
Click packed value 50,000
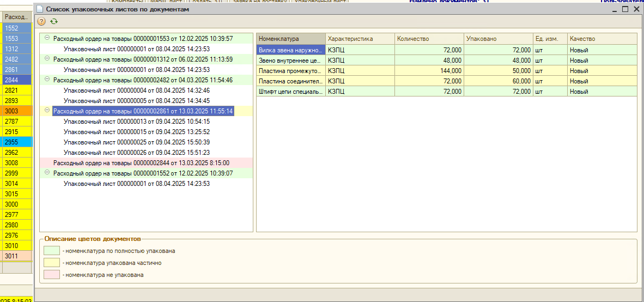(x=498, y=70)
